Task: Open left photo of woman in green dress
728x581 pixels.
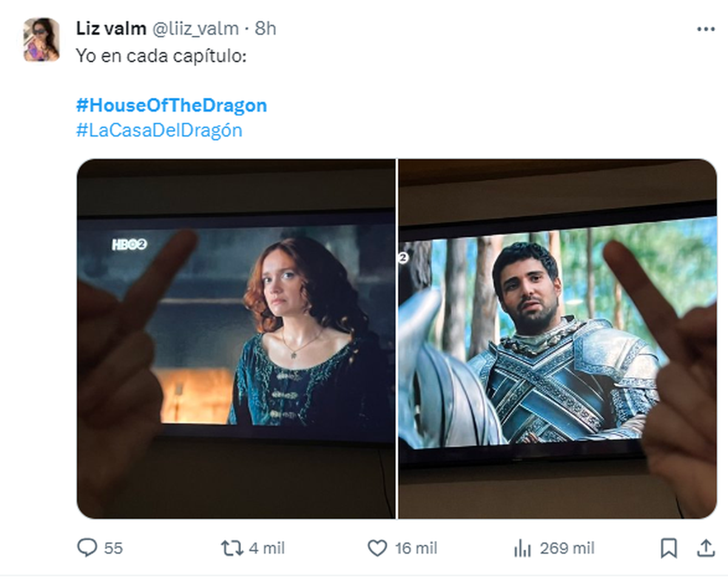Action: [x=236, y=338]
